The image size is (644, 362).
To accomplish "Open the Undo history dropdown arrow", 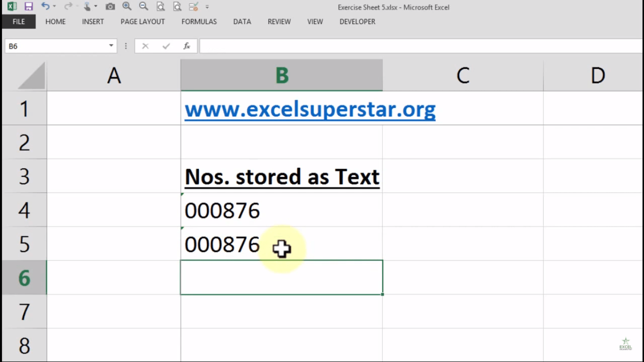I will pyautogui.click(x=54, y=7).
